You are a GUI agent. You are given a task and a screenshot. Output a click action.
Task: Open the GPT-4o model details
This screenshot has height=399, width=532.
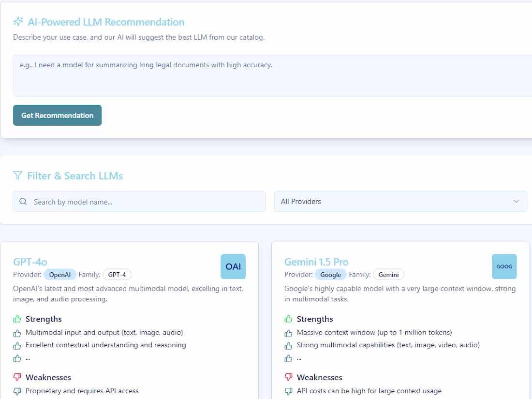[x=30, y=262]
